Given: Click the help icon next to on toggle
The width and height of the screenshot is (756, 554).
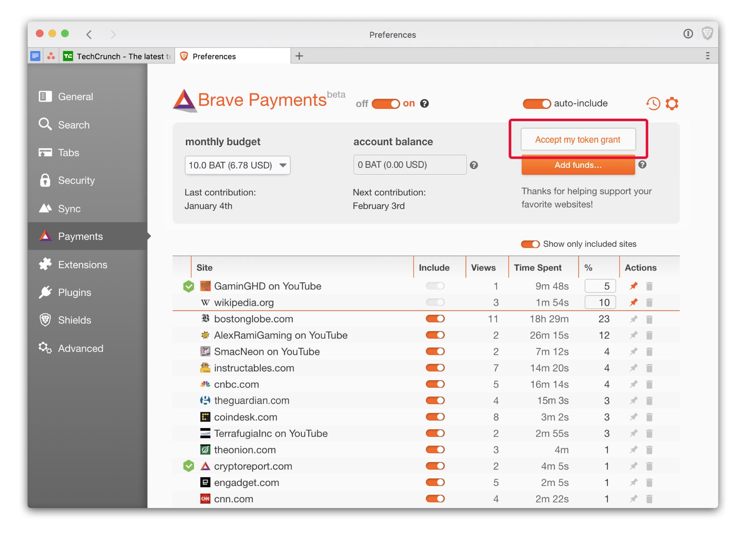Looking at the screenshot, I should click(424, 104).
